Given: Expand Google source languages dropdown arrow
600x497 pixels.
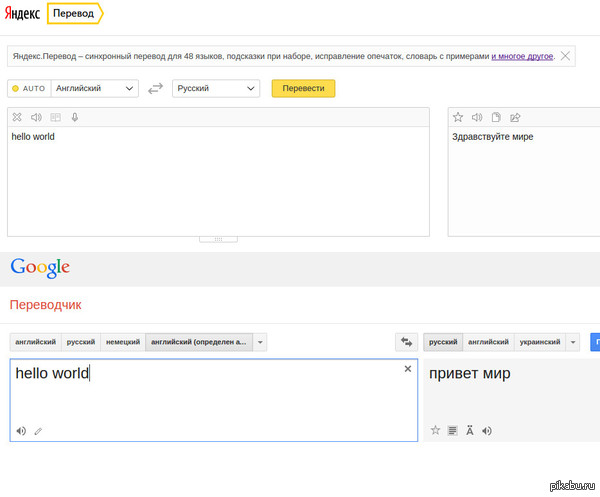Looking at the screenshot, I should click(260, 342).
